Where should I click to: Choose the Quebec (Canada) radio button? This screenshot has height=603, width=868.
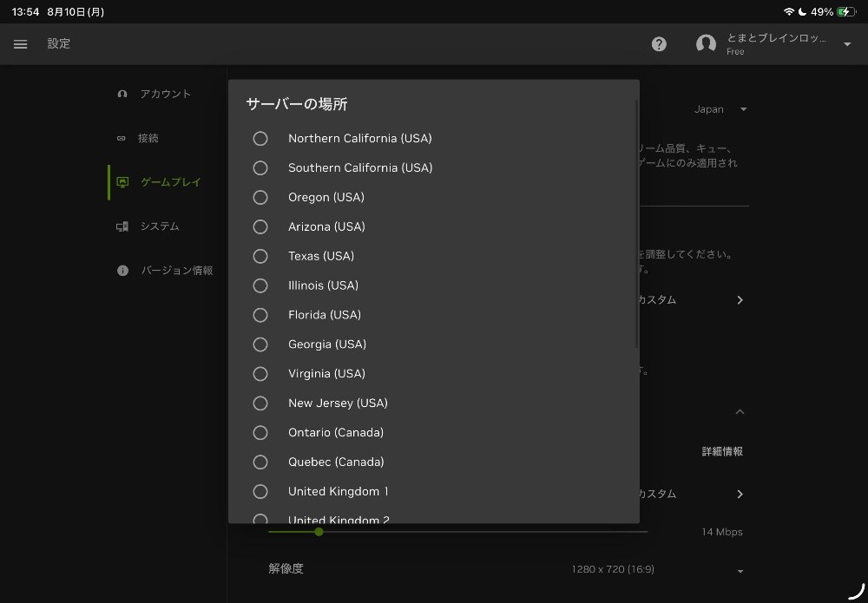tap(260, 462)
